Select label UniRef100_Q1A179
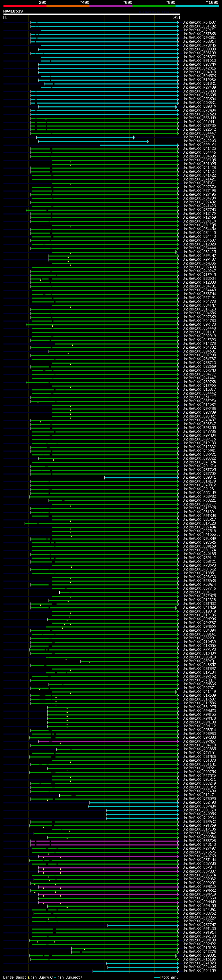This screenshot has width=222, height=980. (199, 481)
